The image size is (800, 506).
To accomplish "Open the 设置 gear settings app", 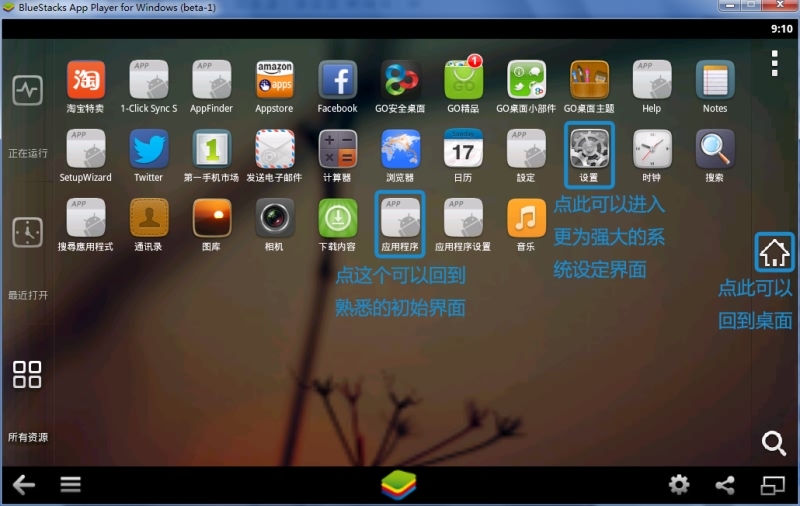I will (x=589, y=149).
